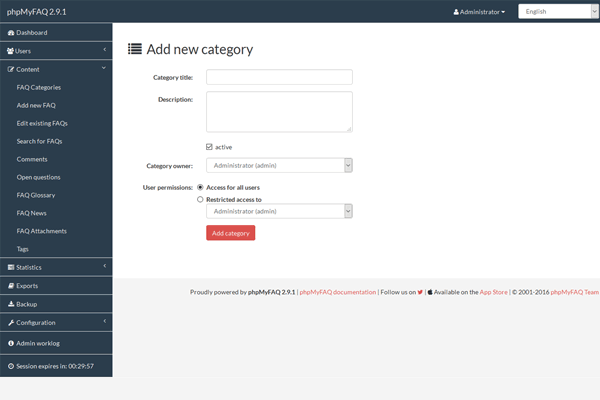Click the list icon beside Add new category
This screenshot has width=600, height=400.
[x=135, y=49]
